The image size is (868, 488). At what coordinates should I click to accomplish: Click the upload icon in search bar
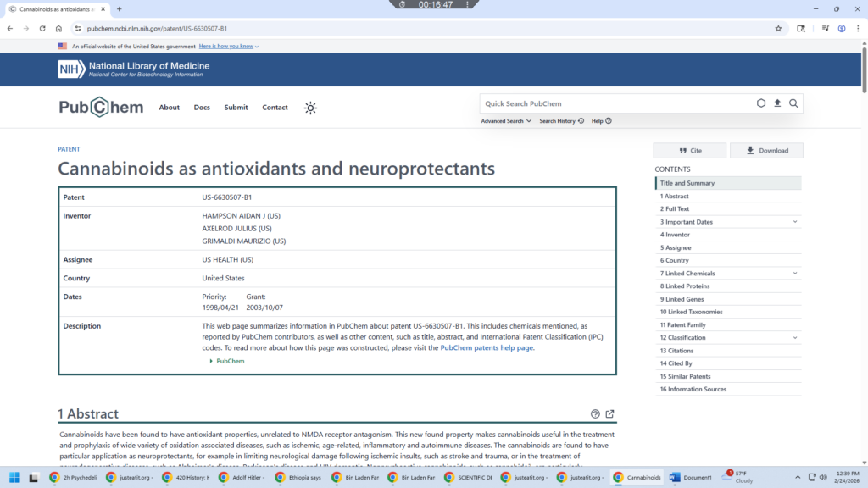click(x=777, y=103)
